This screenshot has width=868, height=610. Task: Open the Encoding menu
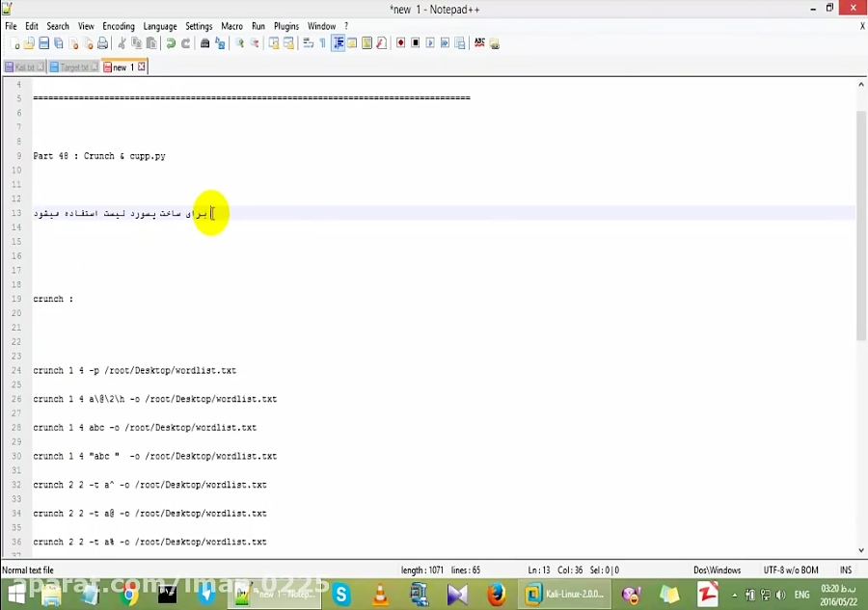[119, 26]
